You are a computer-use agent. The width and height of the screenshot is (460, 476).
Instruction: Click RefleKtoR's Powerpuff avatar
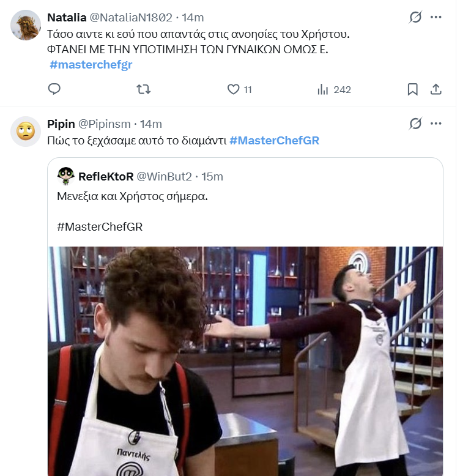click(66, 176)
